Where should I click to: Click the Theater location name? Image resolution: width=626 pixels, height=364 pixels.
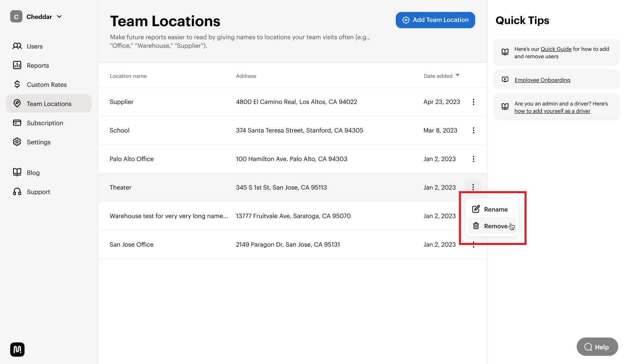click(x=120, y=188)
